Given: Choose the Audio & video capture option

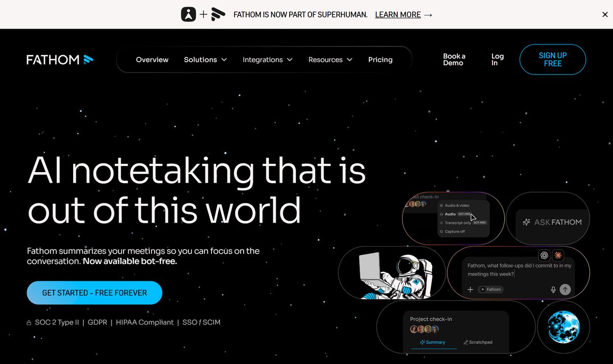Looking at the screenshot, I should pyautogui.click(x=454, y=205).
